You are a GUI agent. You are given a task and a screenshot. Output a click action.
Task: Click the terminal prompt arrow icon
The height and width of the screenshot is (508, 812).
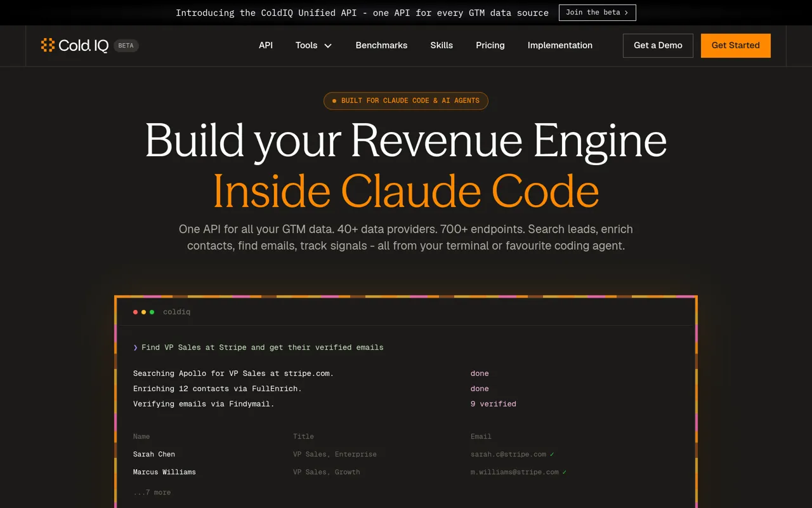click(135, 347)
